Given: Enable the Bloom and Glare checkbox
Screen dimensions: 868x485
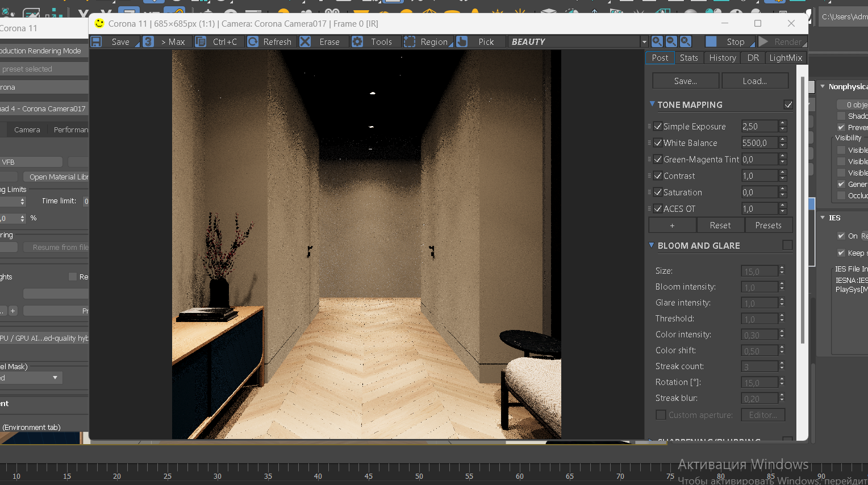Looking at the screenshot, I should [x=787, y=245].
